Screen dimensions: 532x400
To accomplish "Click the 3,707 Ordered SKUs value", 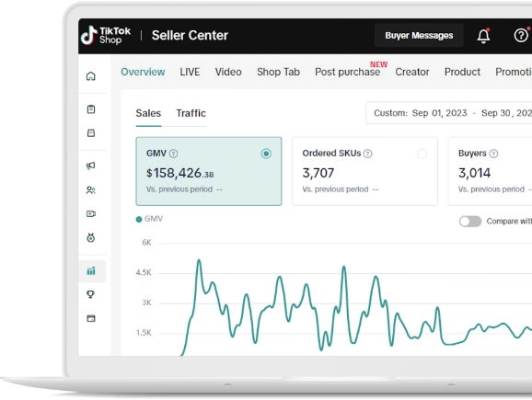I will coord(318,173).
